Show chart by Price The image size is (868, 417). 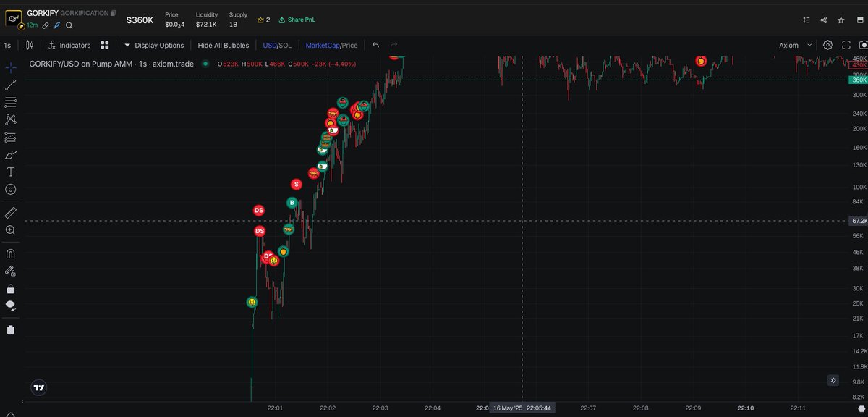[349, 45]
